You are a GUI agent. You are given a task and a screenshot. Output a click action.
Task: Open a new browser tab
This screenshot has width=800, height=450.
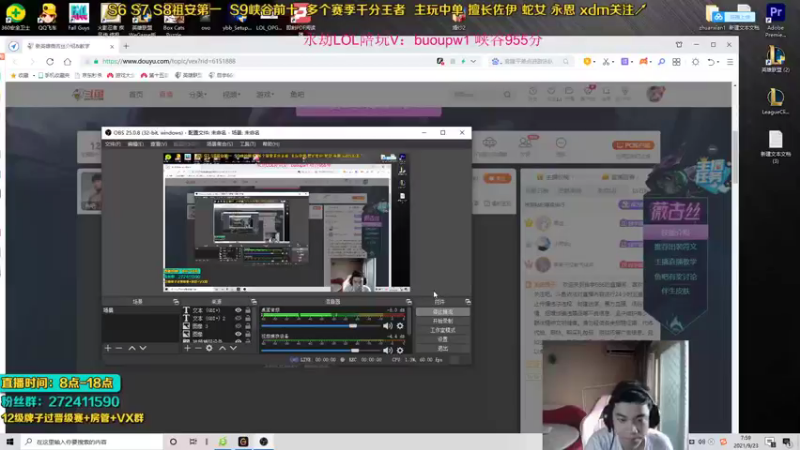pos(126,46)
